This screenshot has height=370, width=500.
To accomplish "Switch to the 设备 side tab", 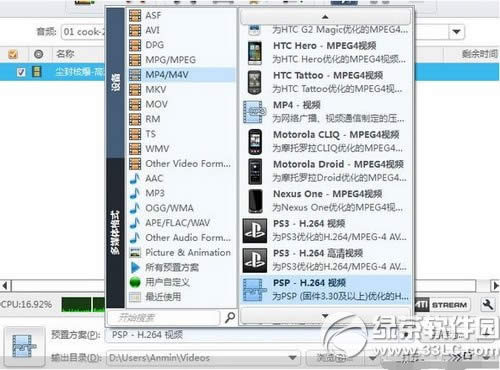I will point(115,82).
